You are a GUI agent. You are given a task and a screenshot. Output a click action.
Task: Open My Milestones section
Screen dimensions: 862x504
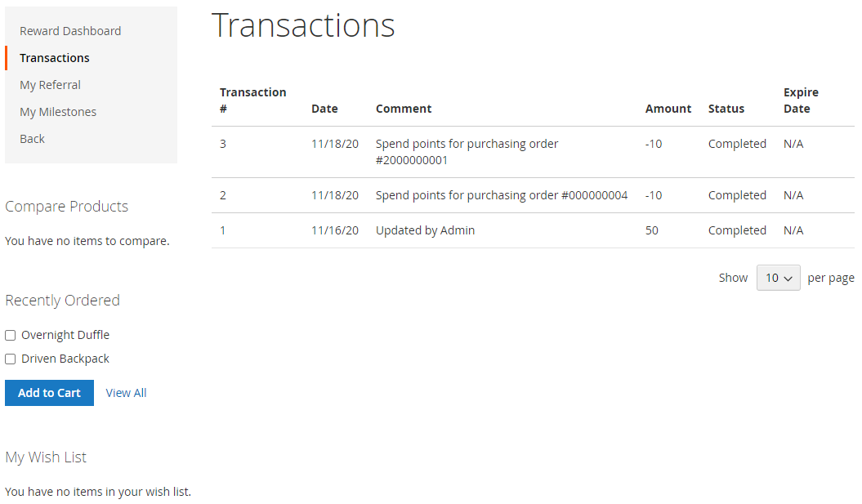[x=58, y=112]
